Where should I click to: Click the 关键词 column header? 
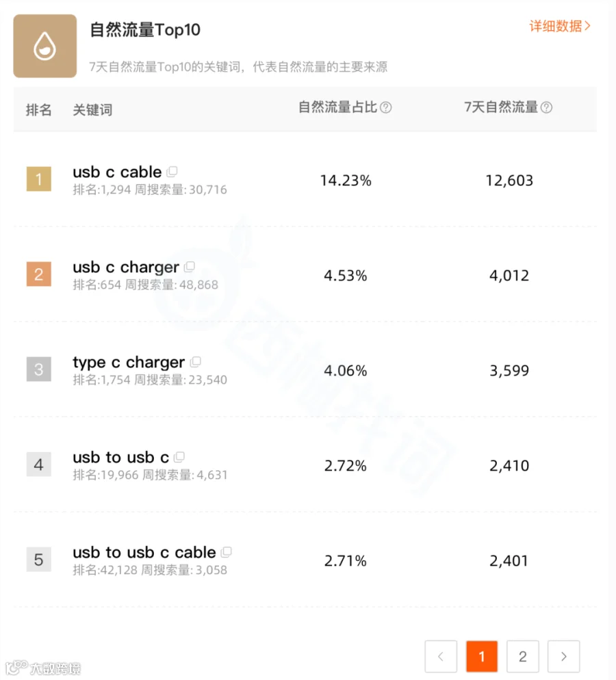[x=92, y=109]
